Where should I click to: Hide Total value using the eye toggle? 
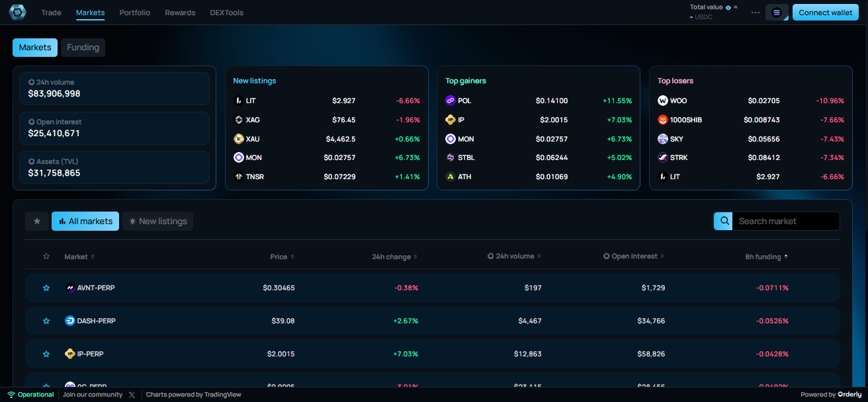pyautogui.click(x=728, y=7)
